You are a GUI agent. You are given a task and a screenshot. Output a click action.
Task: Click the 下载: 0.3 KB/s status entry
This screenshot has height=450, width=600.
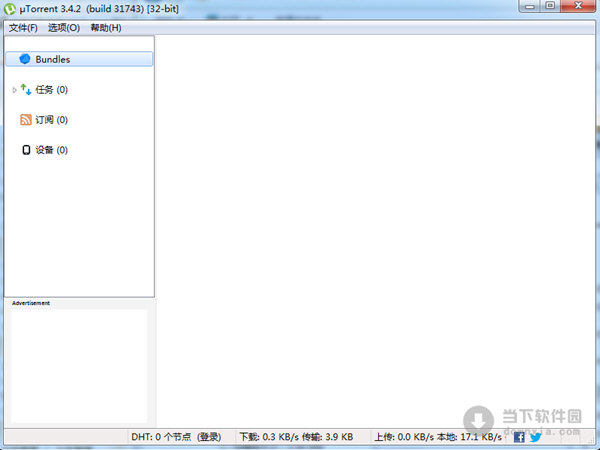(x=296, y=437)
